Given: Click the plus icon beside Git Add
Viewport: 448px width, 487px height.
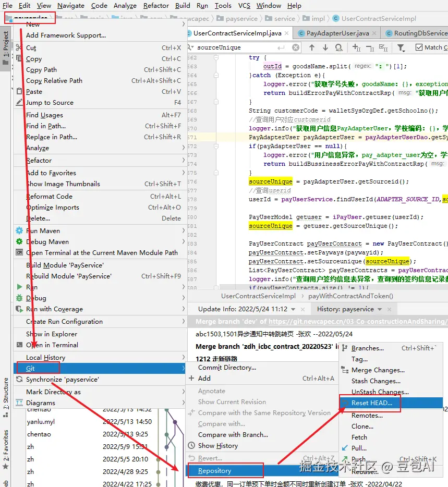Looking at the screenshot, I should pyautogui.click(x=191, y=378).
